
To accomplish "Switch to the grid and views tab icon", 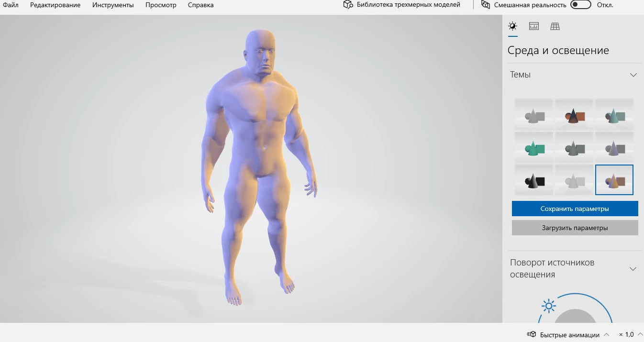I will click(555, 26).
